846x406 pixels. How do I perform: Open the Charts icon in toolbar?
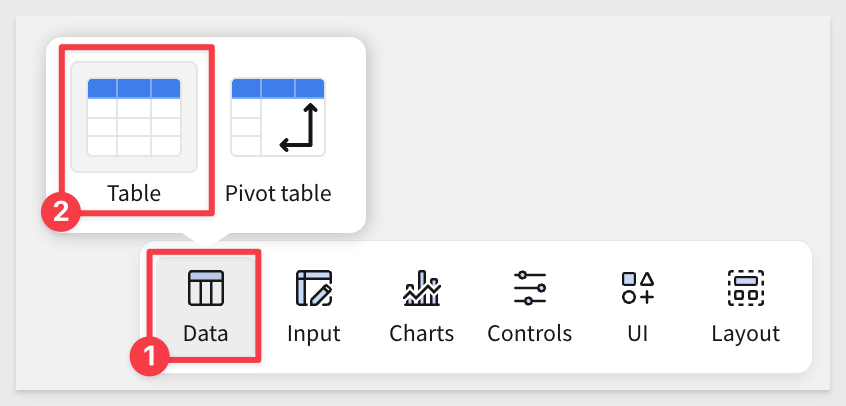click(422, 288)
